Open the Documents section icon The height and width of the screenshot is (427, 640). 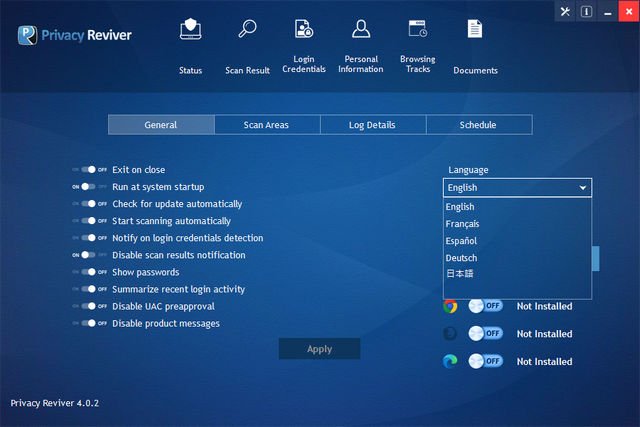475,30
